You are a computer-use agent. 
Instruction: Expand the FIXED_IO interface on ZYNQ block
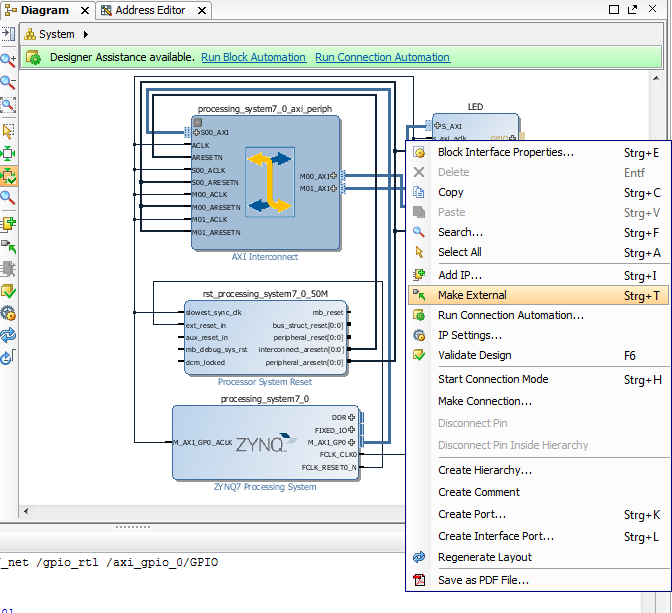point(351,430)
